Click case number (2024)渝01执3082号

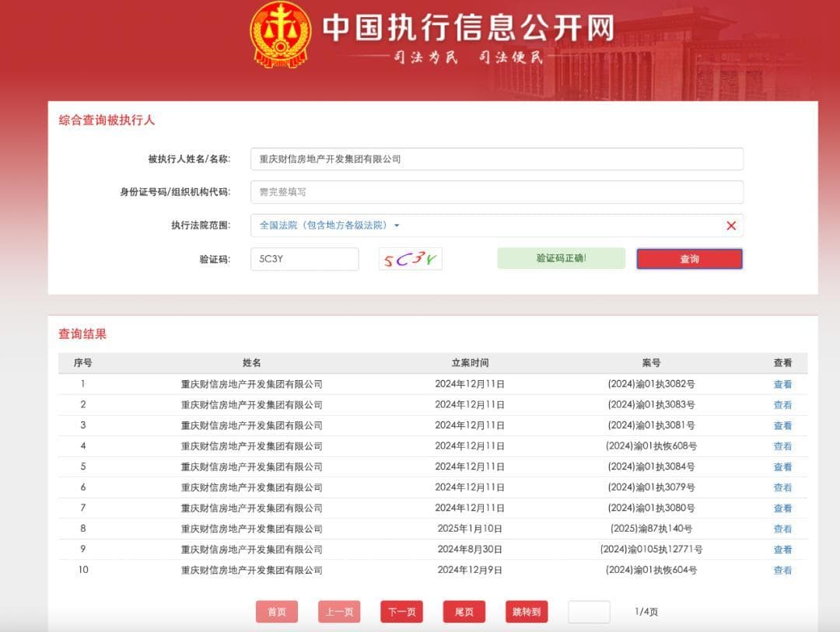(651, 384)
